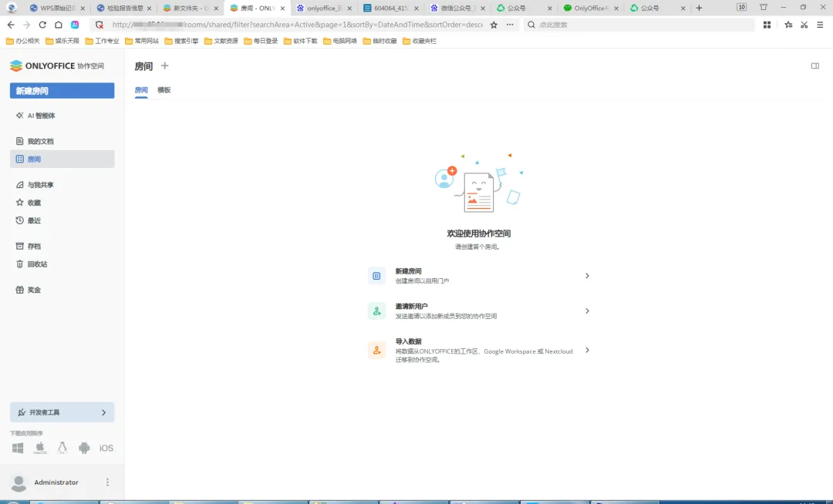Viewport: 833px width, 504px height.
Task: Open 奖金 bonus in sidebar
Action: click(62, 290)
